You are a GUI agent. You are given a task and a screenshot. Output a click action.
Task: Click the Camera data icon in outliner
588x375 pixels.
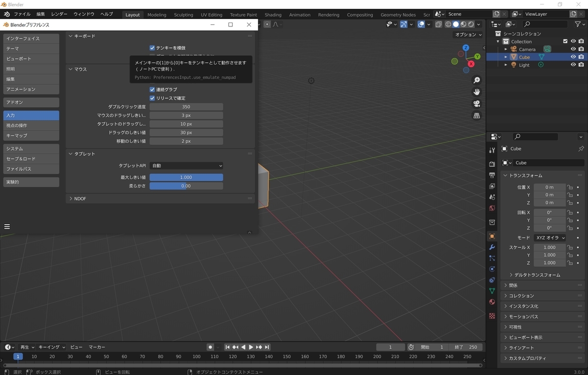[547, 49]
